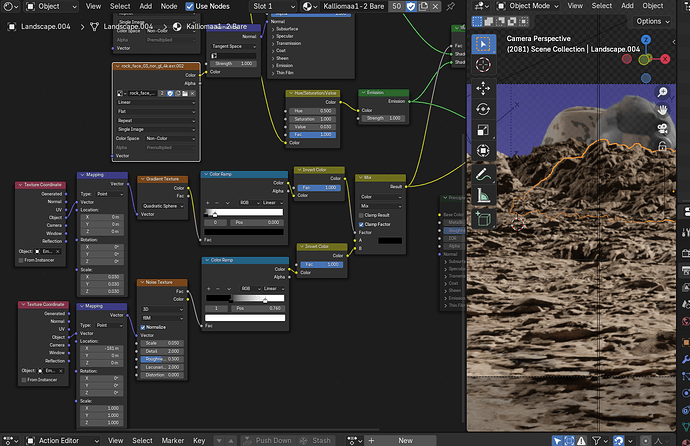Screen dimensions: 690x446
Task: Open the Quadratic Sphere gradient type dropdown
Action: (x=163, y=206)
